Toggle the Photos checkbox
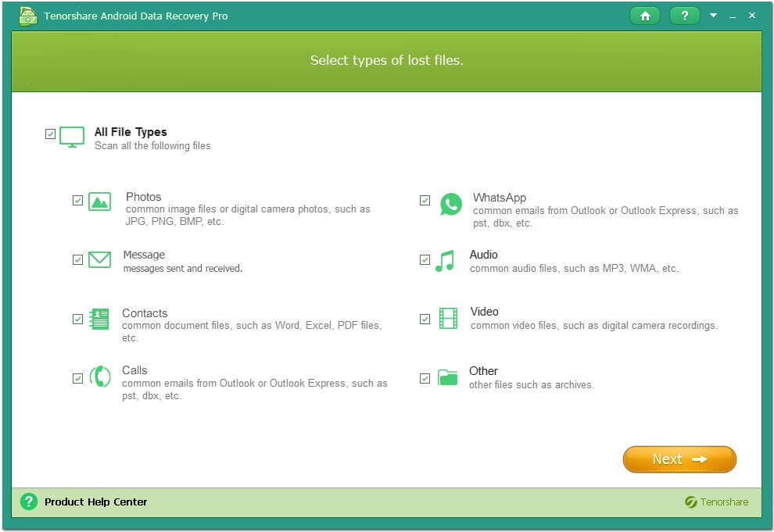Image resolution: width=774 pixels, height=532 pixels. tap(77, 200)
